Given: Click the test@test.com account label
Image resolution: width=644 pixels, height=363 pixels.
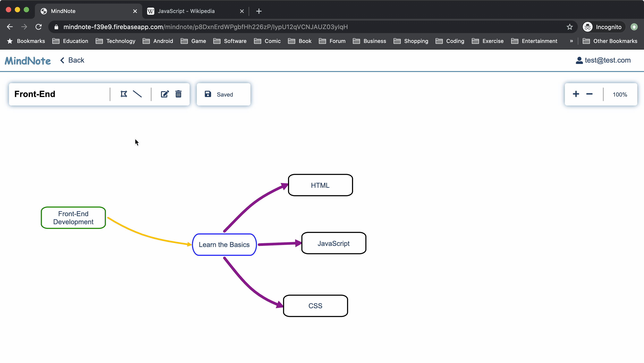Looking at the screenshot, I should [608, 60].
